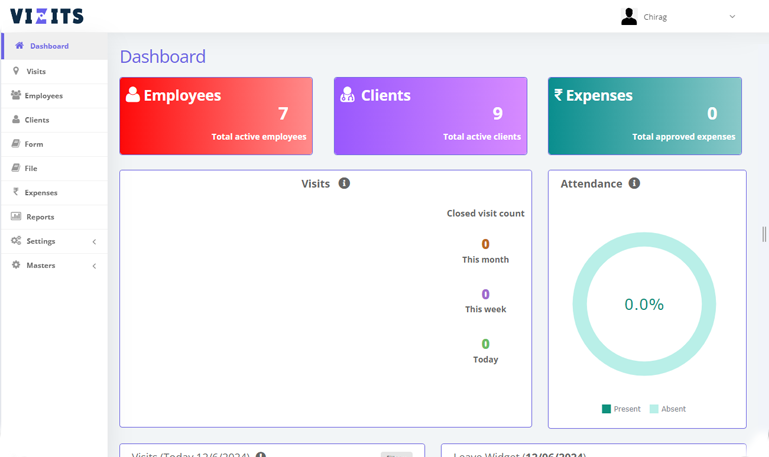Open Clients from the sidebar
The width and height of the screenshot is (769, 457).
[37, 120]
